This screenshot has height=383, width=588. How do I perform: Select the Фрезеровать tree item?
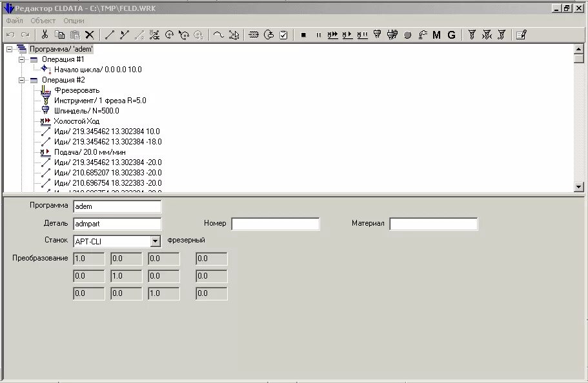point(77,90)
